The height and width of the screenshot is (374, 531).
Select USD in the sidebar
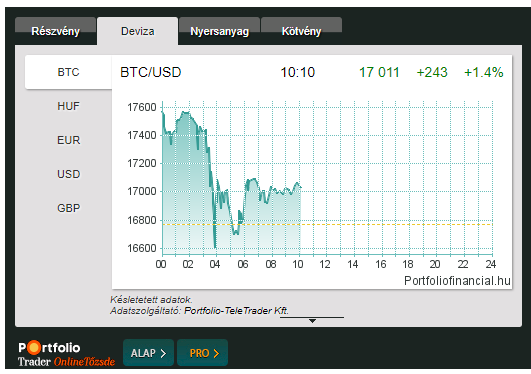tap(68, 174)
